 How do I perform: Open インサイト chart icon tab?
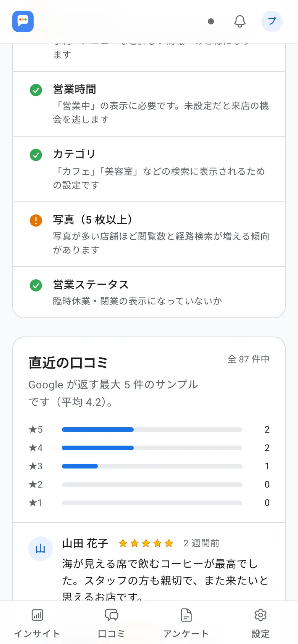(37, 615)
